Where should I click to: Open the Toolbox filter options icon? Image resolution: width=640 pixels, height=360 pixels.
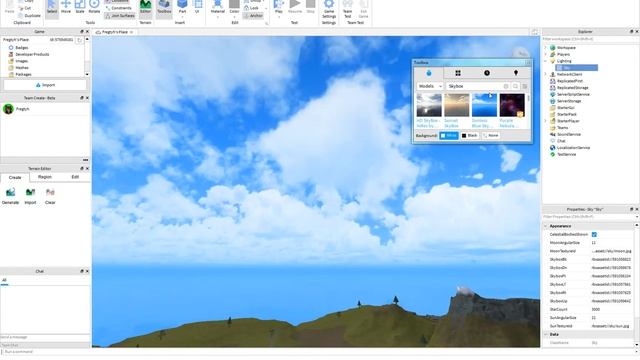(x=525, y=87)
